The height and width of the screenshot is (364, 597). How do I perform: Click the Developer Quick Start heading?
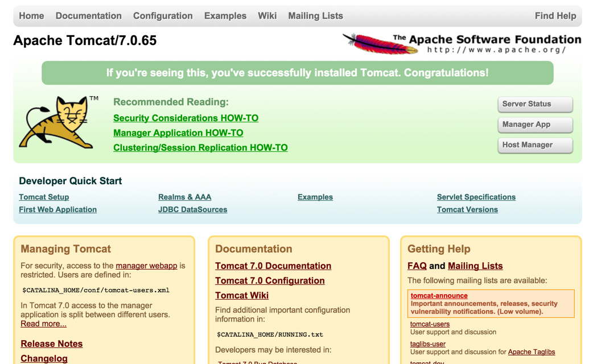pyautogui.click(x=71, y=181)
